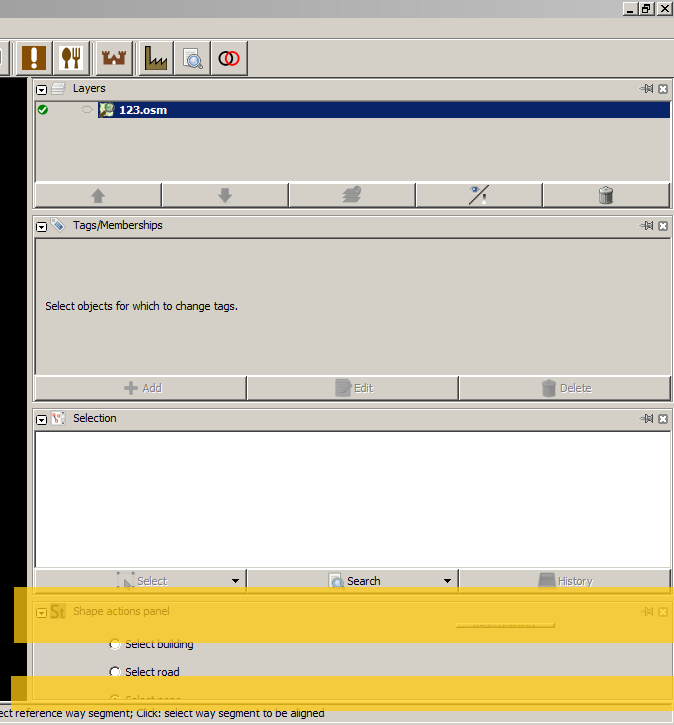Viewport: 674px width, 725px height.
Task: Click the fork and spoon restaurant preset
Action: [71, 58]
